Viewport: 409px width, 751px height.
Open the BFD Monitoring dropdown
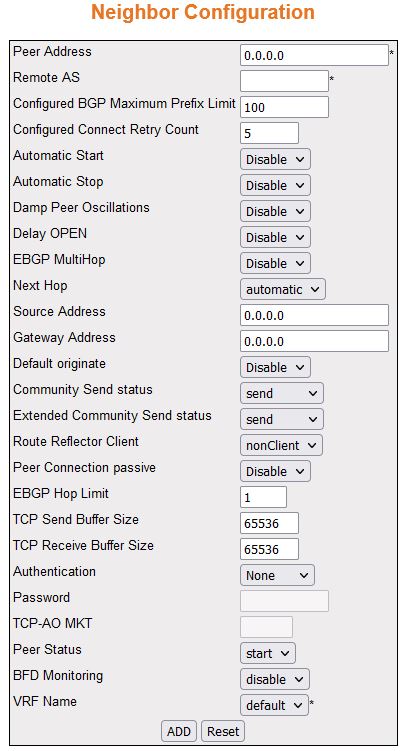pyautogui.click(x=274, y=679)
